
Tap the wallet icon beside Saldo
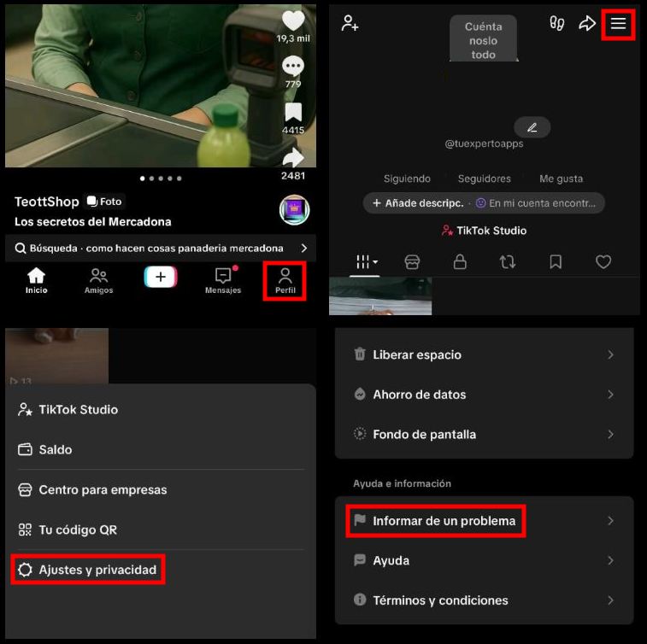click(x=25, y=449)
